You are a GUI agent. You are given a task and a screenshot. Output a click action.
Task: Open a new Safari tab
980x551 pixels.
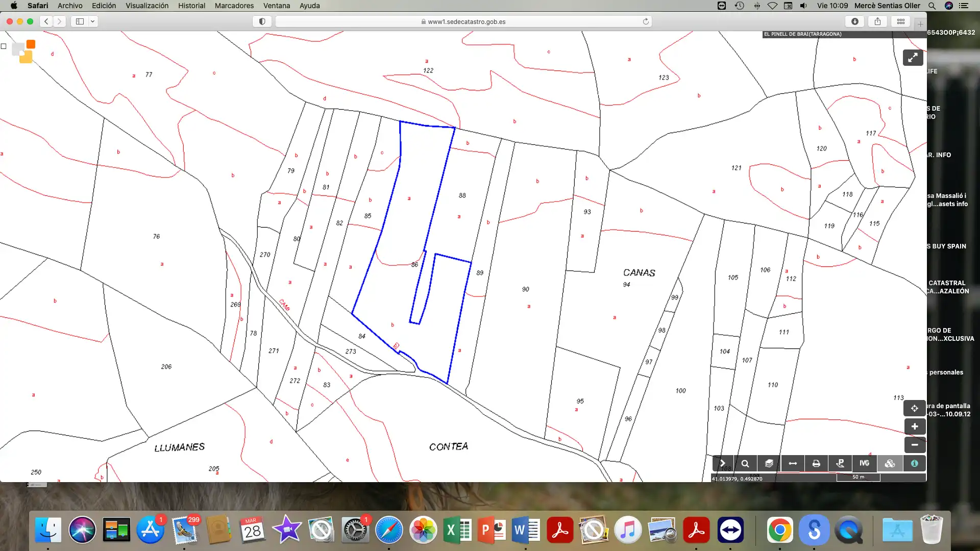pos(920,24)
